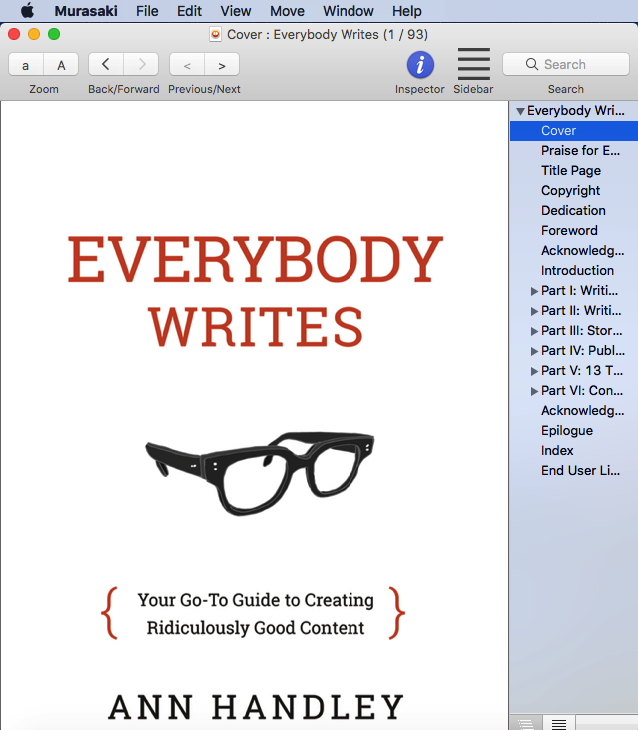Go to the next page with '>' button
This screenshot has width=638, height=730.
222,64
